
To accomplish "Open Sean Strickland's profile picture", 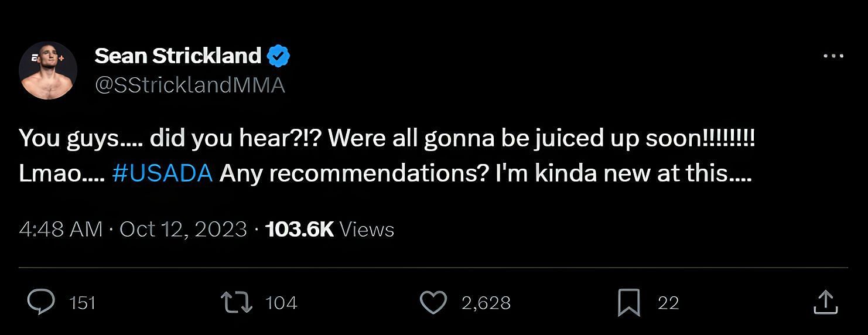I will click(48, 70).
